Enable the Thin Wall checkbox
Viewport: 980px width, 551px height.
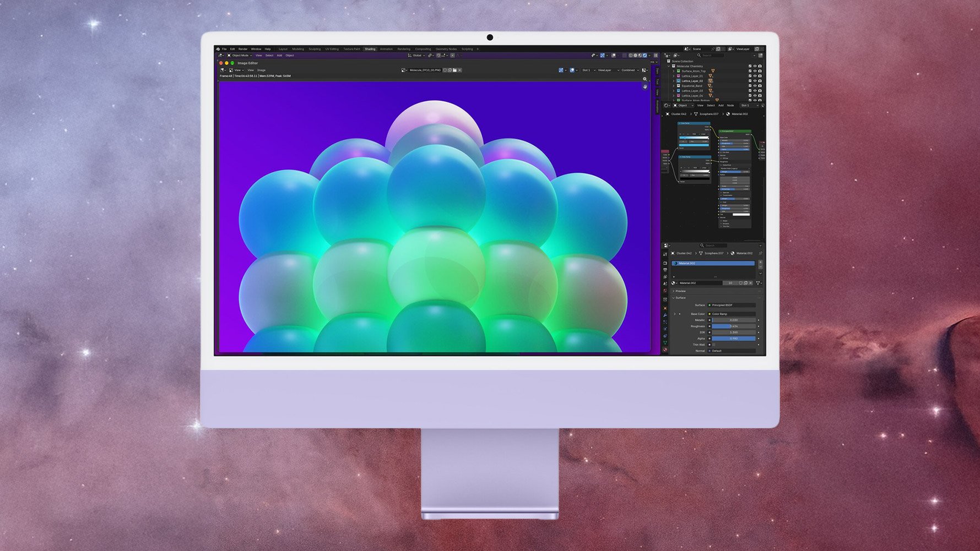coord(714,345)
